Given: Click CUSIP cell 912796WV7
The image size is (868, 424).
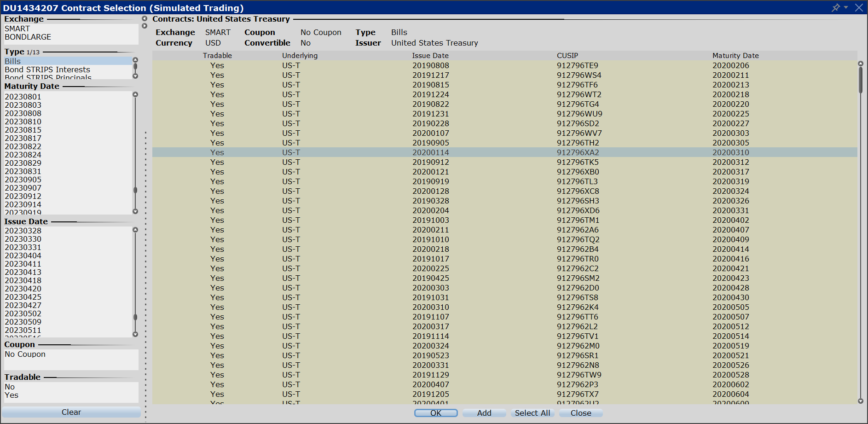Looking at the screenshot, I should 579,133.
